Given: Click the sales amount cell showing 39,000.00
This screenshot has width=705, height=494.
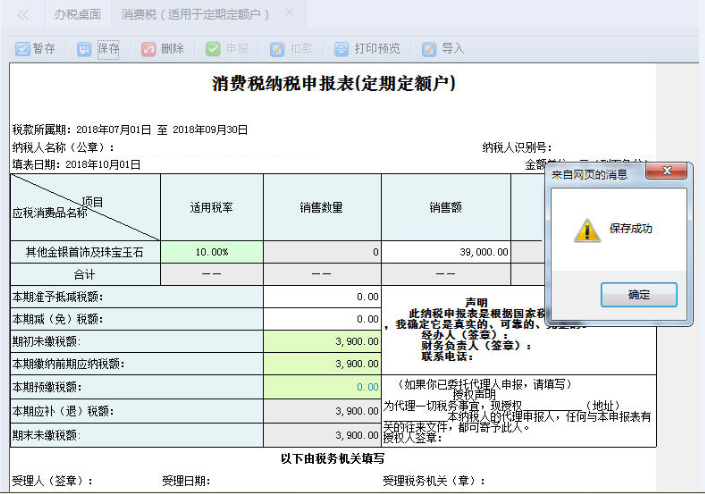Looking at the screenshot, I should 446,252.
